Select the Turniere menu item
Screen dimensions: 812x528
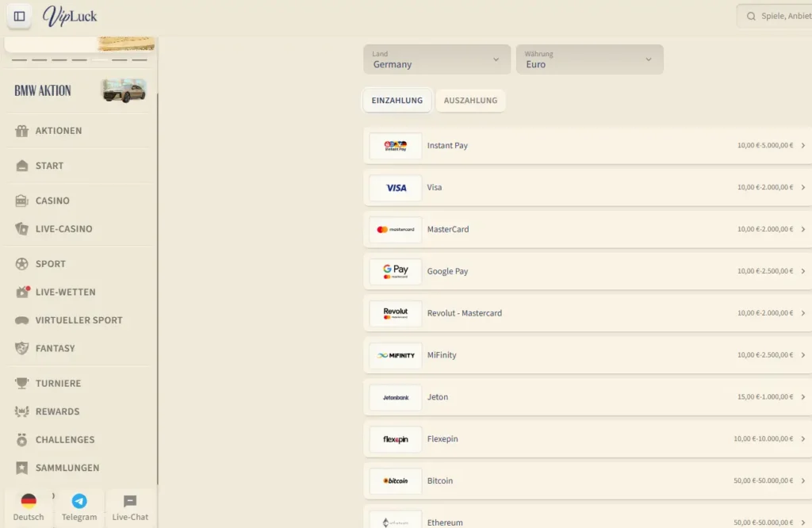(x=79, y=384)
